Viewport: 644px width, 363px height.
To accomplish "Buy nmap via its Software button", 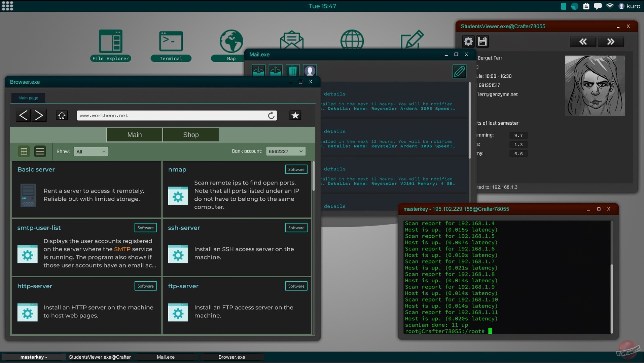I will (x=296, y=169).
